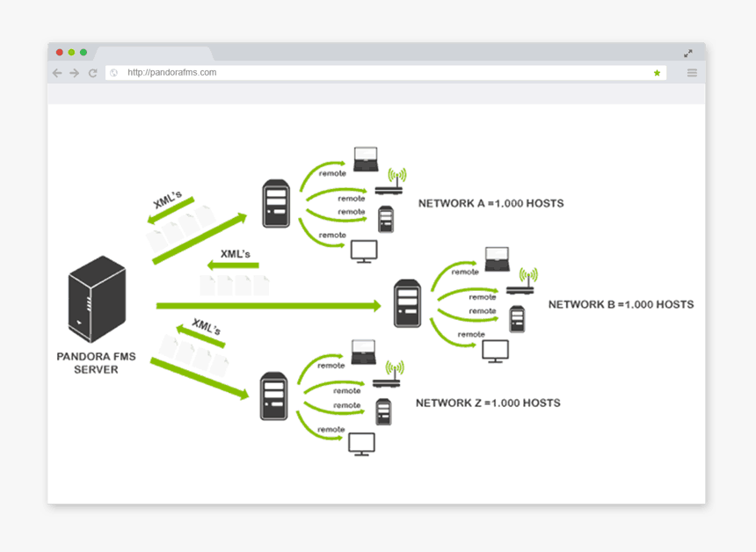Click the yellow traffic light control
Screen dimensions: 756x552
pos(69,52)
